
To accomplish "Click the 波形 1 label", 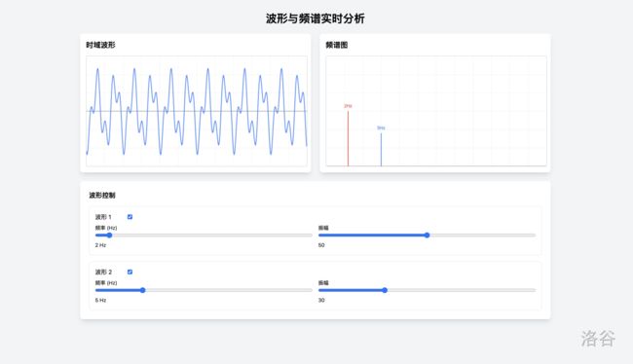I will (103, 217).
